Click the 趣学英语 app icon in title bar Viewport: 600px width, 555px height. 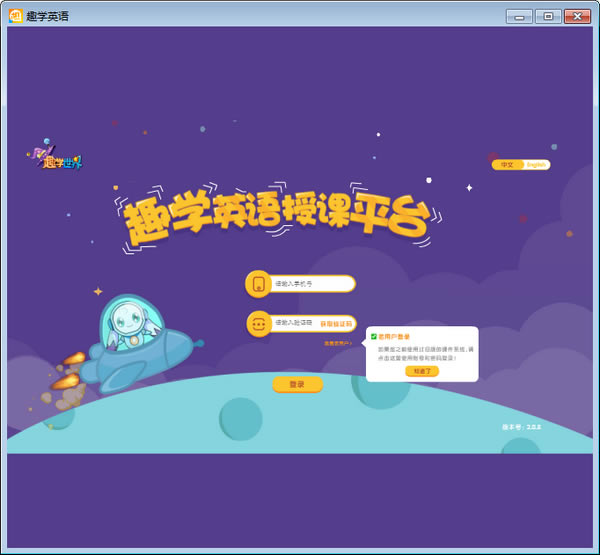point(16,16)
